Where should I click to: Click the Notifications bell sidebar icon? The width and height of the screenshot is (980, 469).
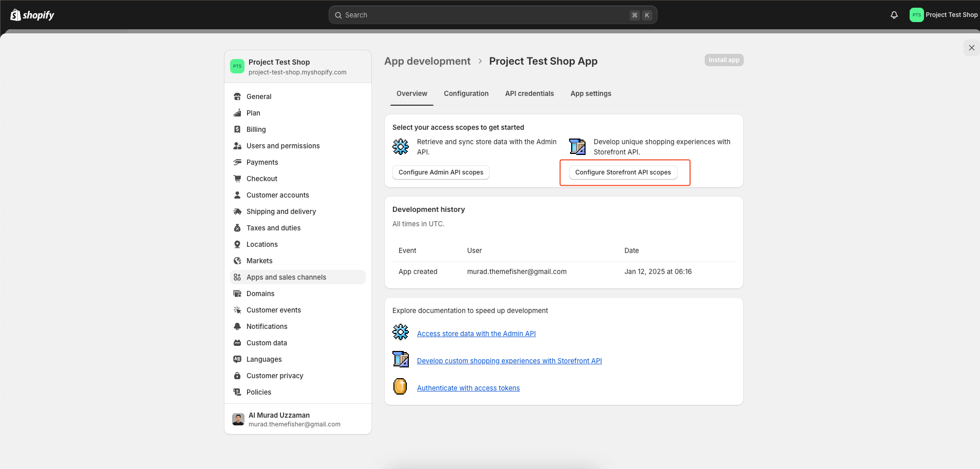point(237,326)
